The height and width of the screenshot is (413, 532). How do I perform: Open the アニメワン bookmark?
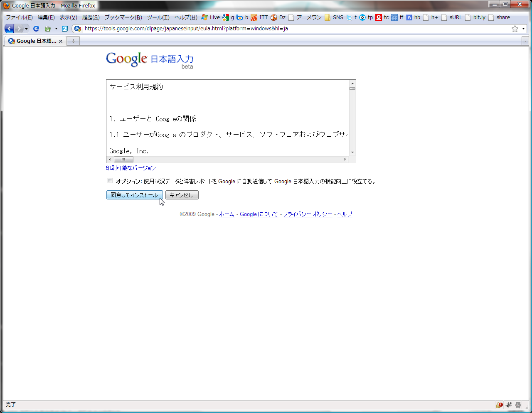coord(305,17)
